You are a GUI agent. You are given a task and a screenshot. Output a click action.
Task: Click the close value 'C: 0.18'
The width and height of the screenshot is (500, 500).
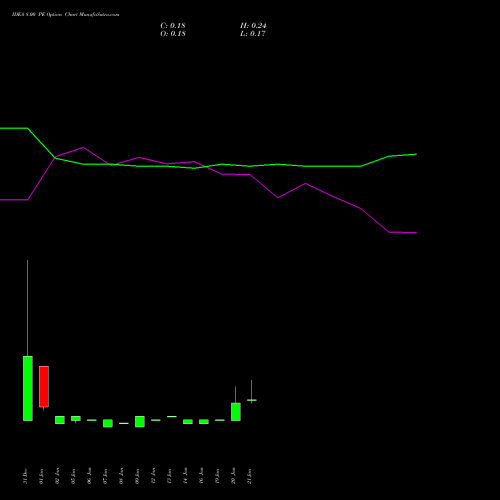point(173,26)
